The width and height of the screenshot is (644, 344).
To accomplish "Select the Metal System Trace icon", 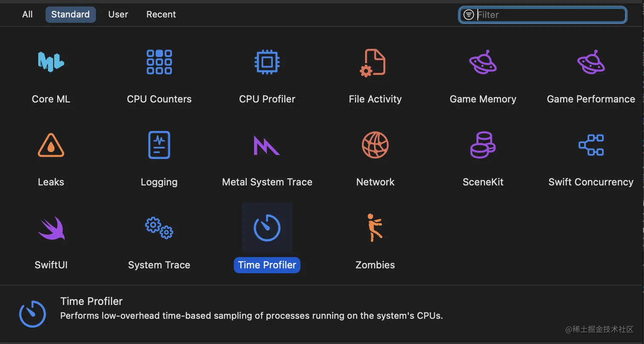I will click(267, 145).
